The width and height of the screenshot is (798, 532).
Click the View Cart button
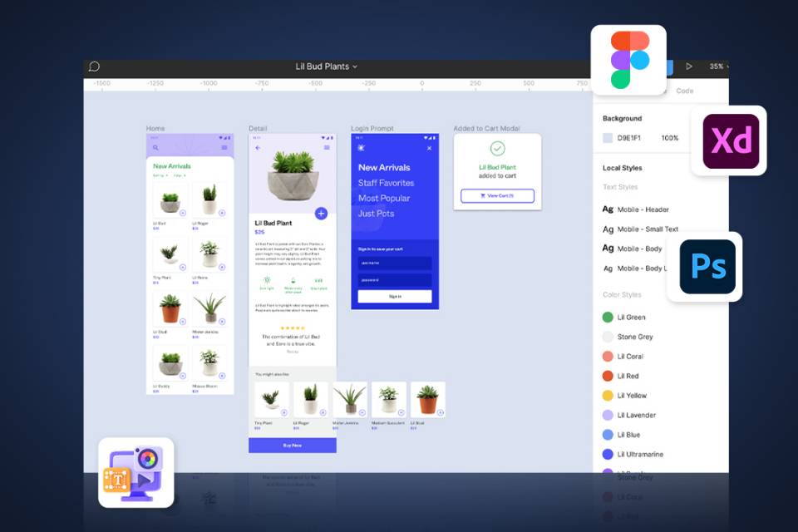[x=497, y=196]
